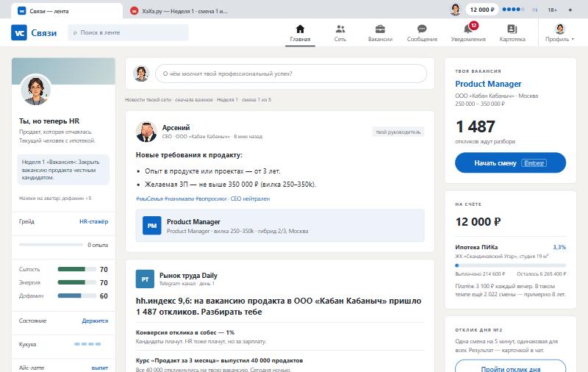Switch to the ХэХэ.ру browser tab
The width and height of the screenshot is (588, 372).
179,11
